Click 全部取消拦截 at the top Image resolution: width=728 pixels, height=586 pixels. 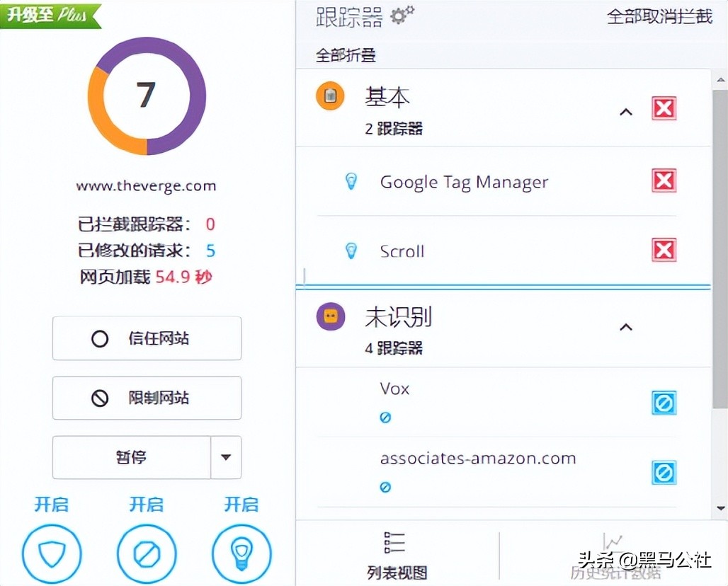(659, 17)
